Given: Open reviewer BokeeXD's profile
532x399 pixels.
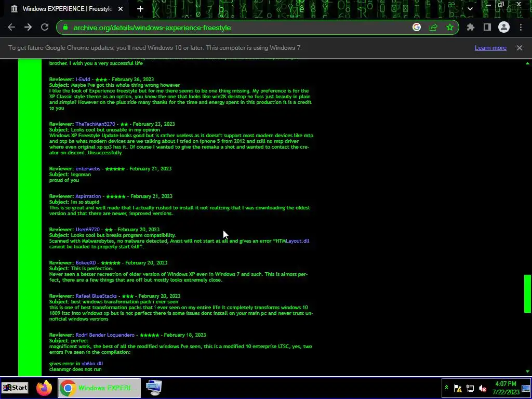Looking at the screenshot, I should click(86, 263).
